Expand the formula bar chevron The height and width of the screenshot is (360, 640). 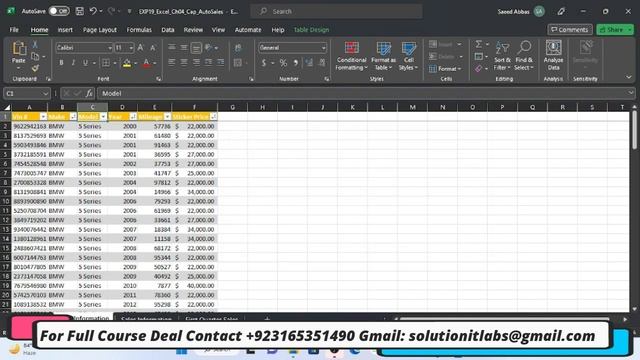pos(631,93)
